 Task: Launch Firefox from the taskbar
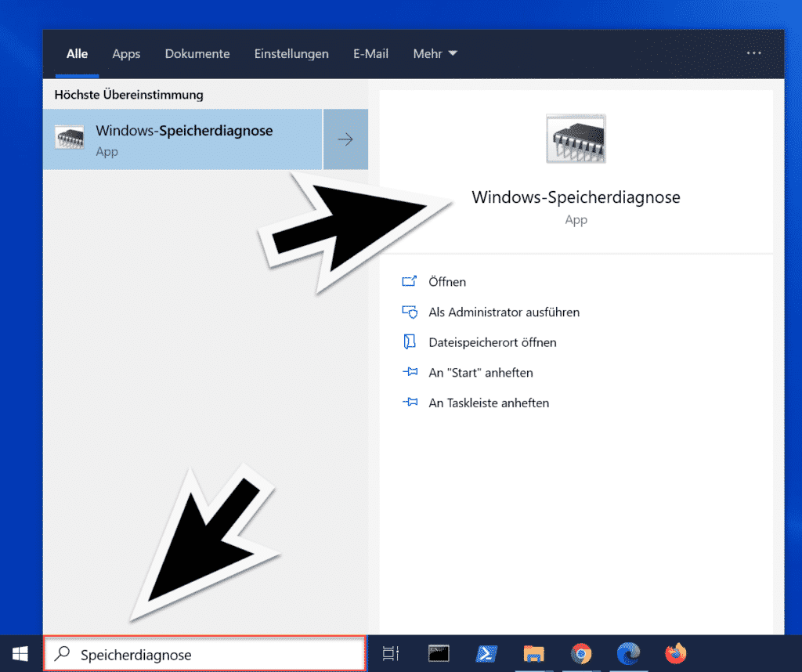tap(676, 653)
